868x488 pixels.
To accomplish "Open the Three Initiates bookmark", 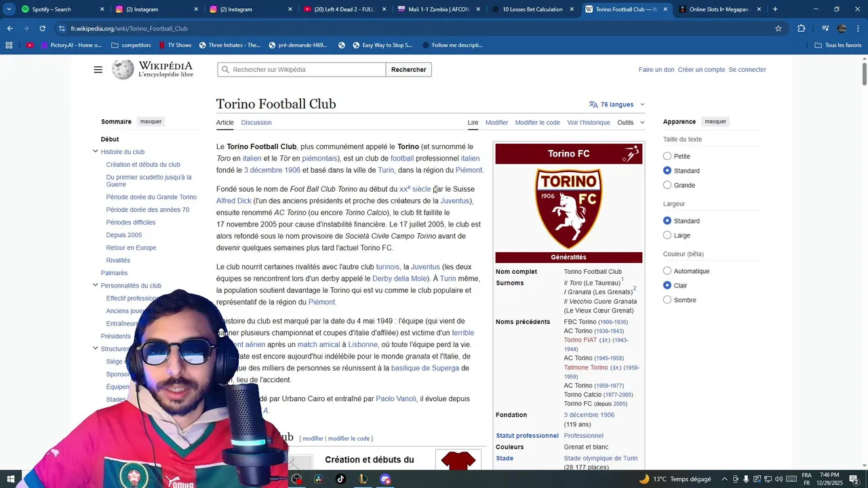I will (230, 45).
